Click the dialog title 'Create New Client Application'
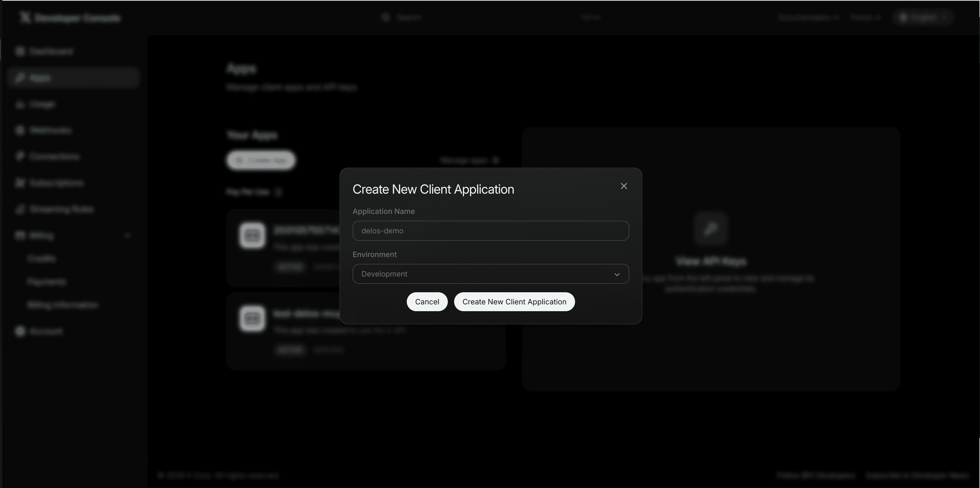Screen dimensions: 980x488 (x=433, y=189)
